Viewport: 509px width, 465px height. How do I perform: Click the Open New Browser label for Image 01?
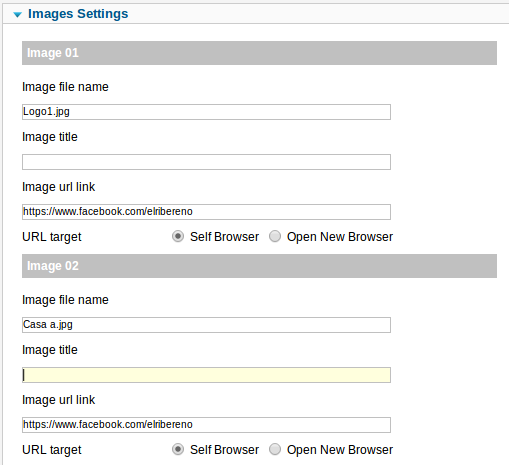pyautogui.click(x=340, y=237)
